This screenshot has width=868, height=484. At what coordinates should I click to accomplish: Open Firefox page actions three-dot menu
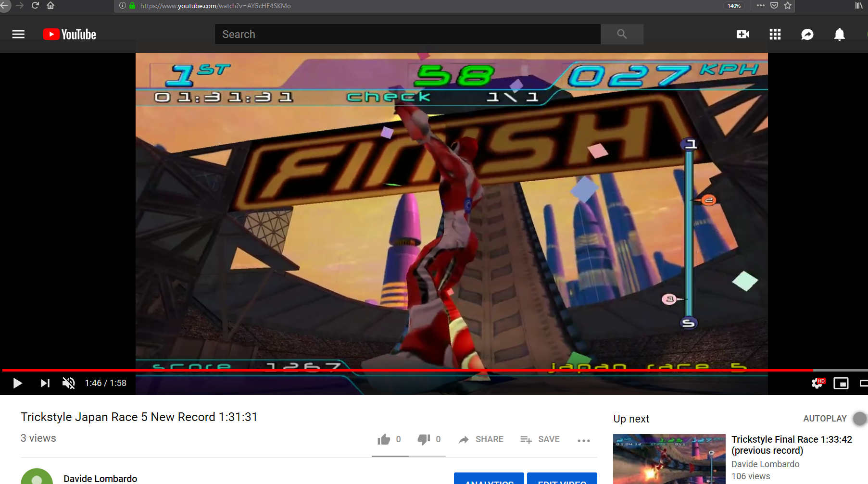pos(760,6)
